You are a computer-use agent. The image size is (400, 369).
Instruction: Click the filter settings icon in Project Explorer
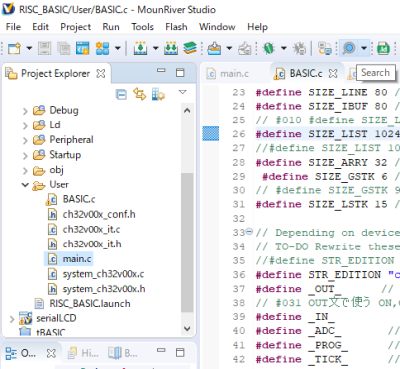pyautogui.click(x=158, y=94)
